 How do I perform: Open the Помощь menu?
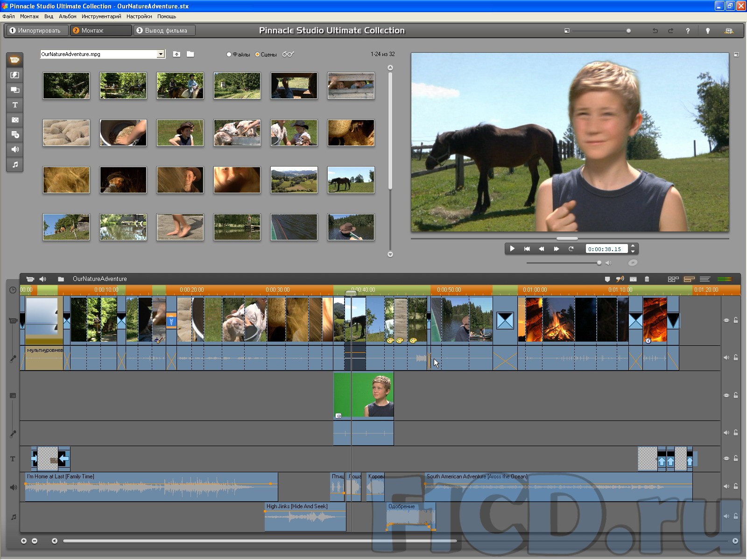[x=167, y=16]
